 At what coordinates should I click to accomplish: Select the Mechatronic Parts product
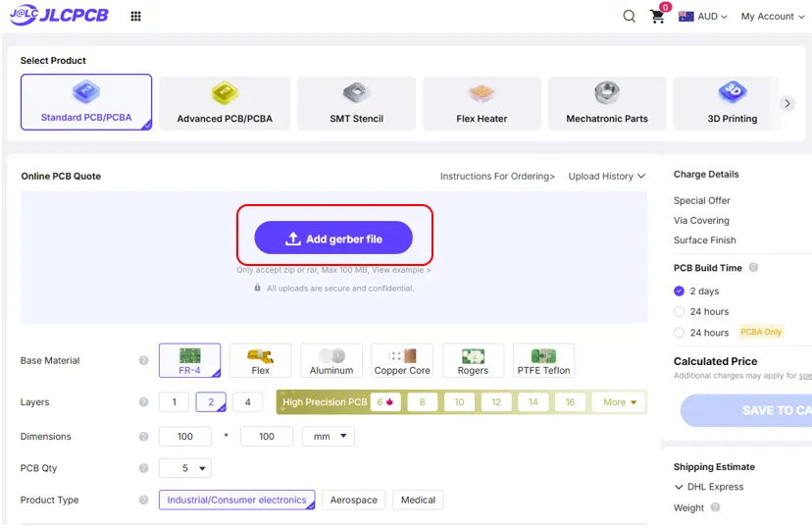pos(607,103)
